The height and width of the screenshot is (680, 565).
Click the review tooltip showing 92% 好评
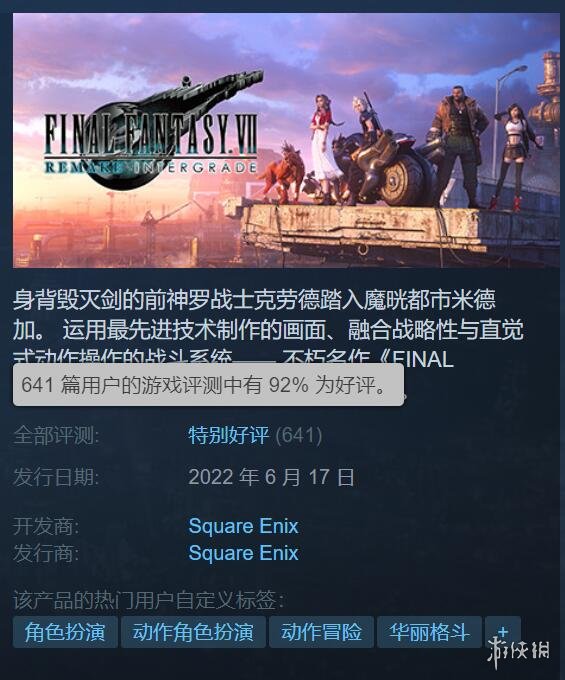[x=208, y=385]
